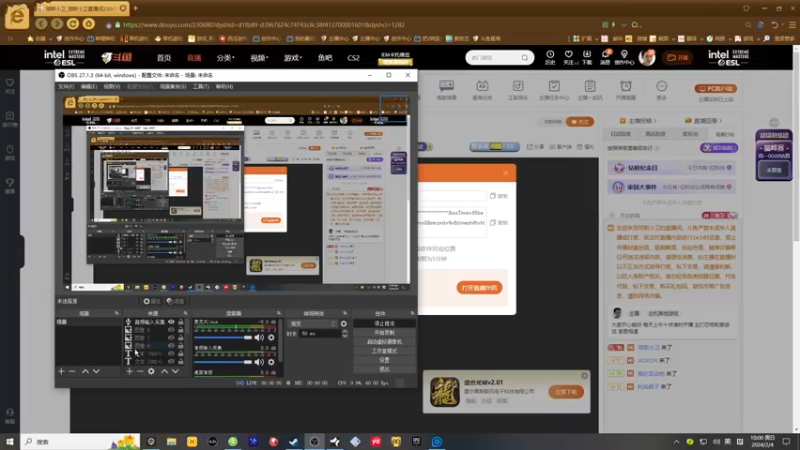Open the 渐变 scene transition dropdown
800x450 pixels.
pos(313,323)
